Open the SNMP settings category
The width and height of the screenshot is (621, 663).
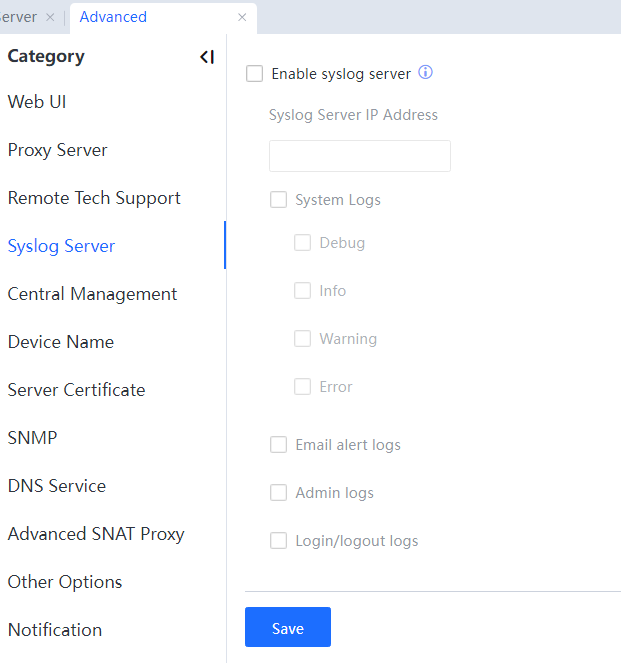(x=32, y=438)
